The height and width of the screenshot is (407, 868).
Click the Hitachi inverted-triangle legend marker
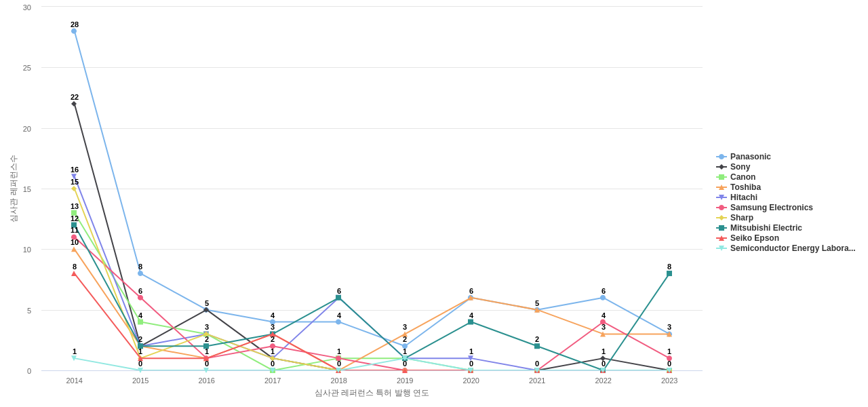point(722,197)
